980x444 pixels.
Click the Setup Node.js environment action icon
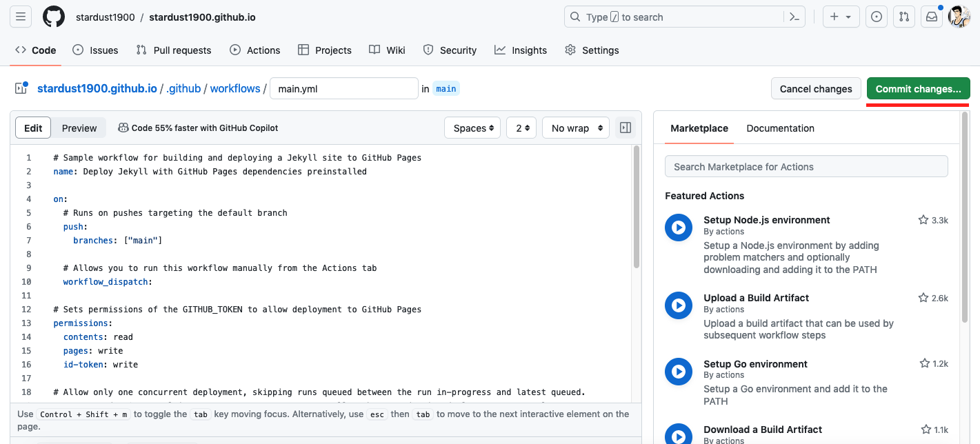(x=679, y=227)
